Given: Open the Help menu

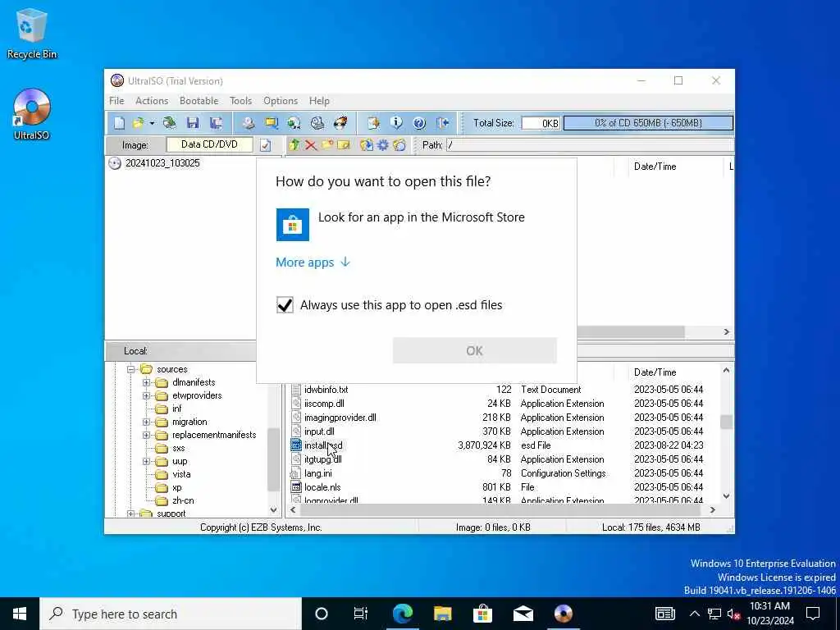Looking at the screenshot, I should click(x=319, y=101).
